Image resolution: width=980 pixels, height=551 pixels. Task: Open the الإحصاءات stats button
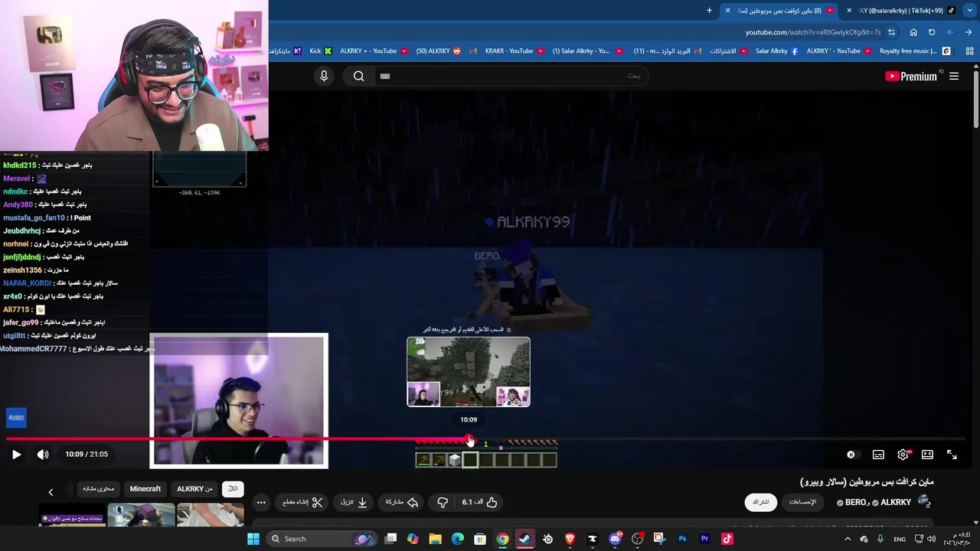point(802,502)
